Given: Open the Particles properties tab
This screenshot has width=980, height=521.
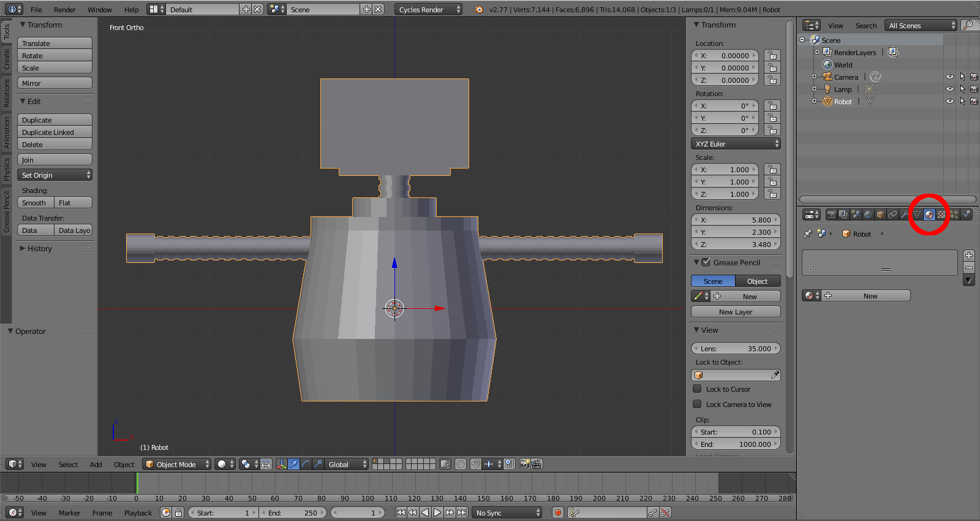Looking at the screenshot, I should [954, 215].
